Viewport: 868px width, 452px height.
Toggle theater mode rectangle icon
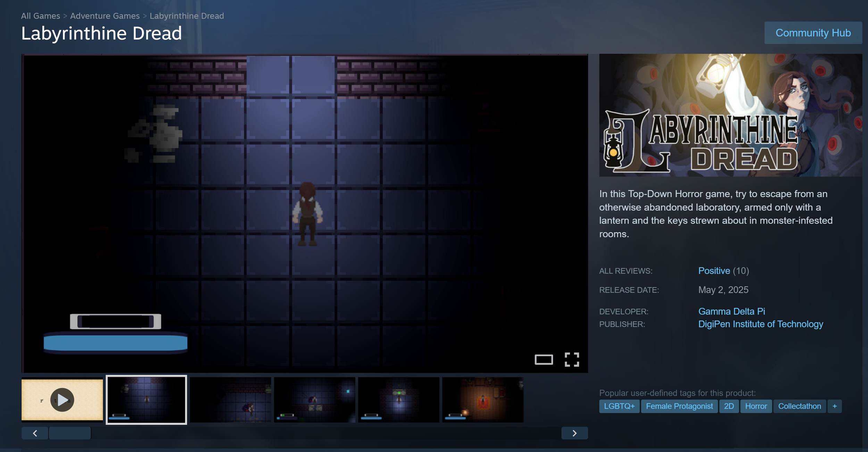[x=543, y=360]
